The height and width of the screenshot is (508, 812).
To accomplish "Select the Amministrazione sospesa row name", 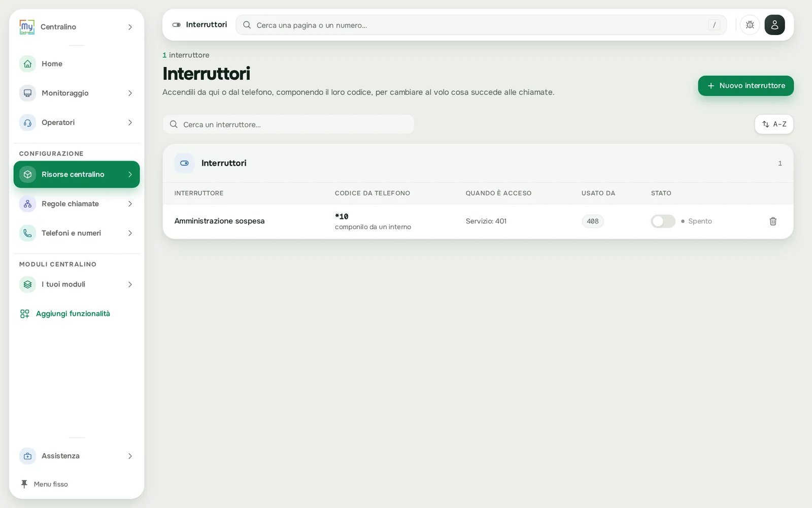I will tap(219, 221).
